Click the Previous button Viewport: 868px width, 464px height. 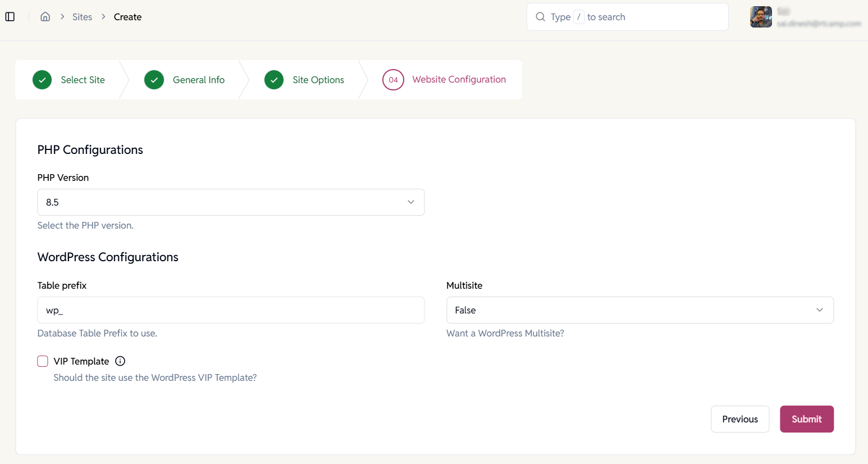coord(740,418)
